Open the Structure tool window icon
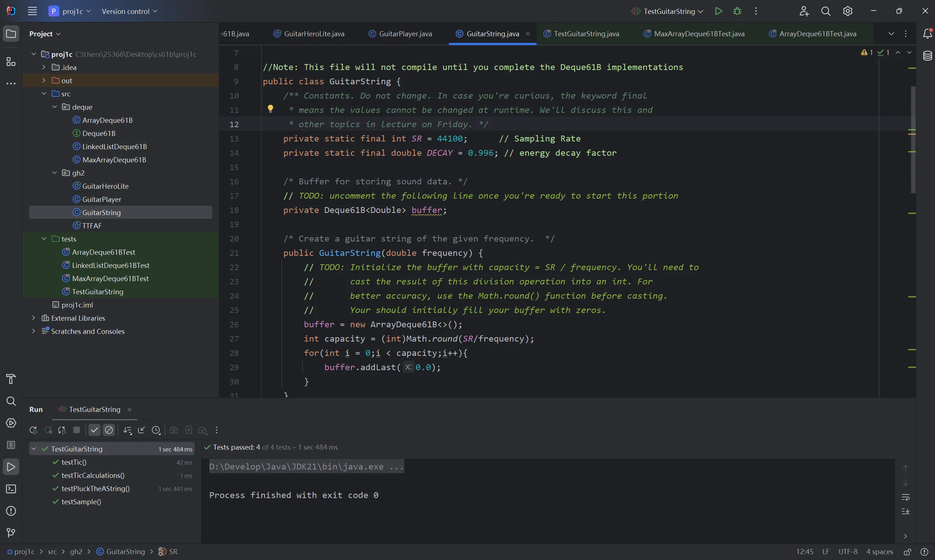Image resolution: width=935 pixels, height=560 pixels. [x=11, y=62]
